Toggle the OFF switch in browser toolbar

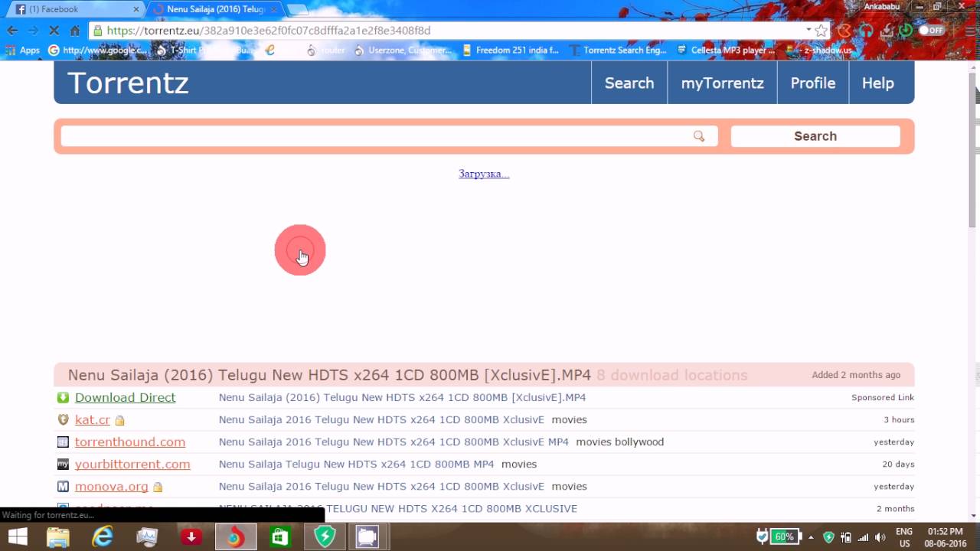932,31
